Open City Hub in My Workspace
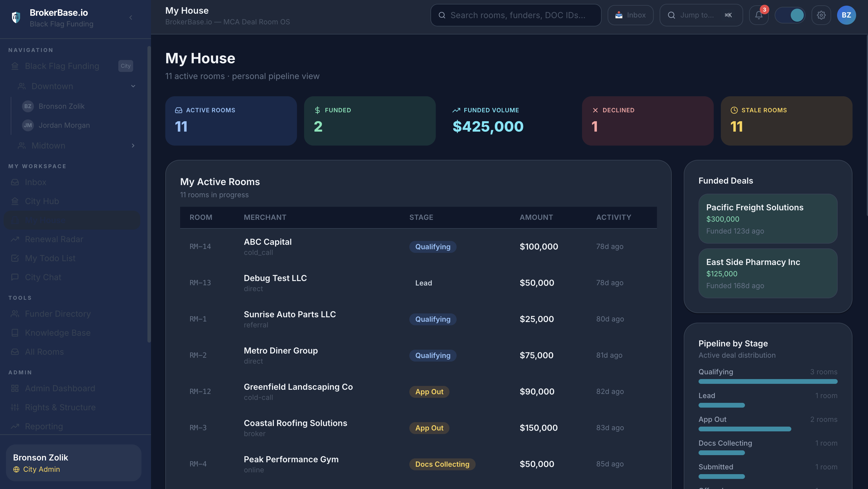The height and width of the screenshot is (489, 868). point(72,201)
